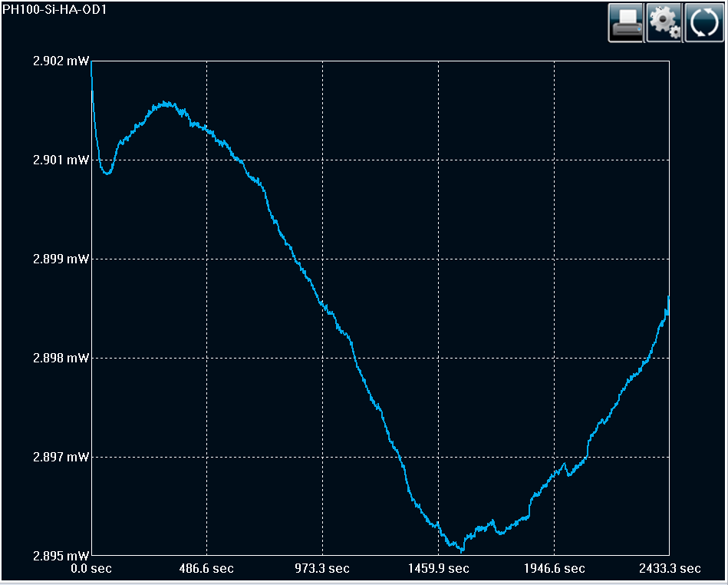Select the 1459.9 sec time label
728x585 pixels.
tap(438, 569)
